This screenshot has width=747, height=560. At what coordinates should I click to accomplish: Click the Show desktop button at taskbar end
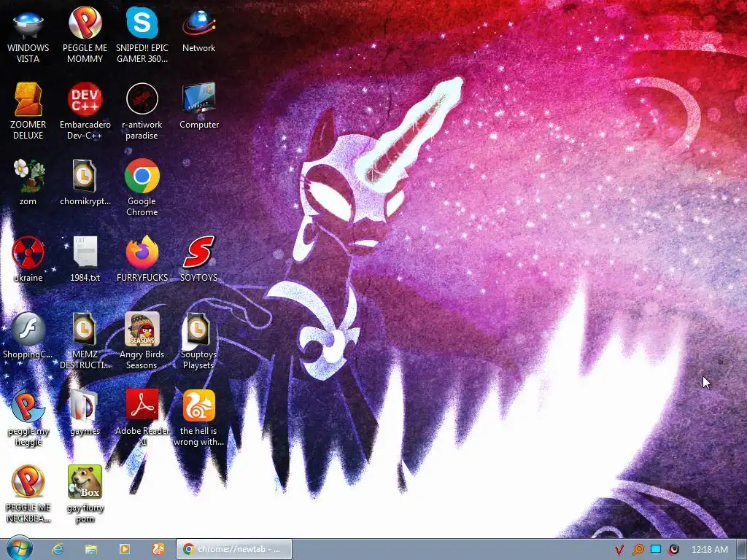pos(741,549)
